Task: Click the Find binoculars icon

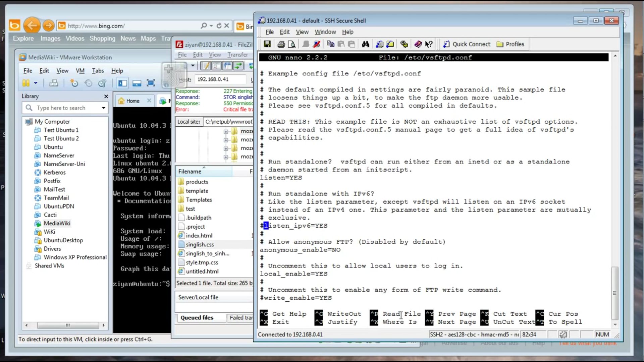Action: coord(366,44)
